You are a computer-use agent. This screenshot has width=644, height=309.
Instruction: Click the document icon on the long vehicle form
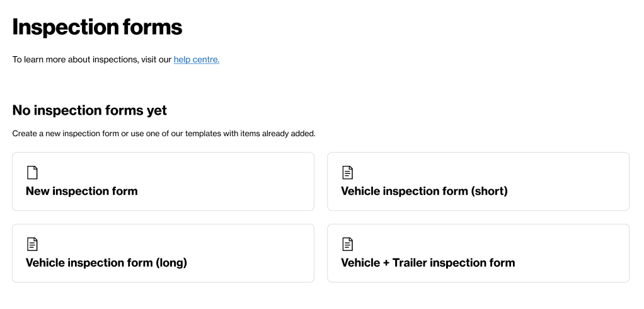(32, 244)
